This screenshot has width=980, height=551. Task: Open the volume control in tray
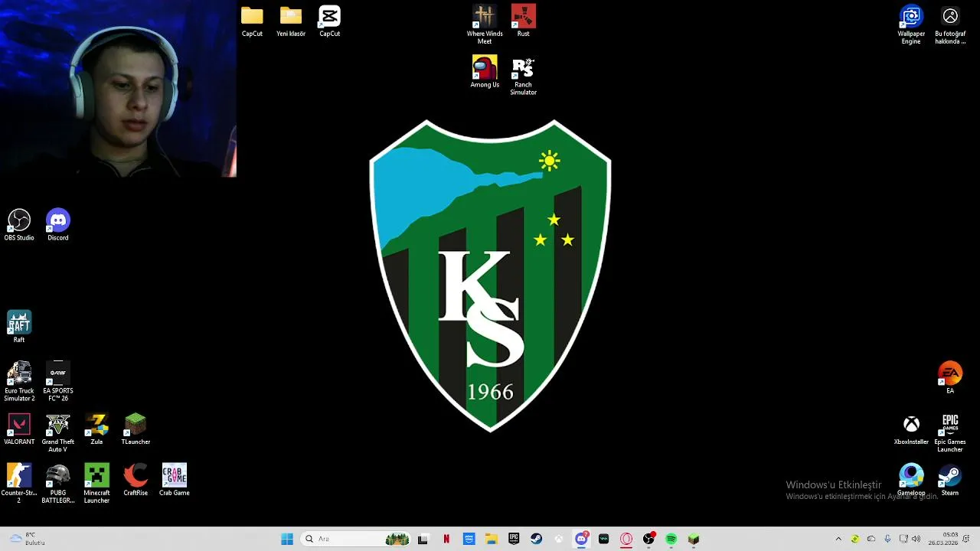pyautogui.click(x=916, y=540)
